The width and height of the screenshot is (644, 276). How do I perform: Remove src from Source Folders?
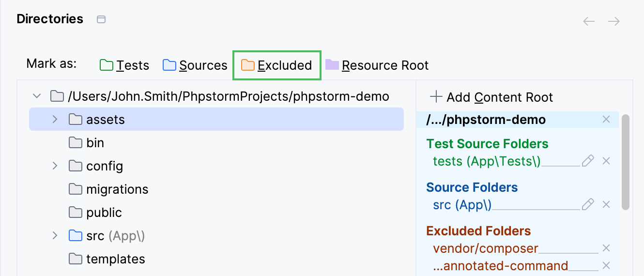click(x=606, y=205)
